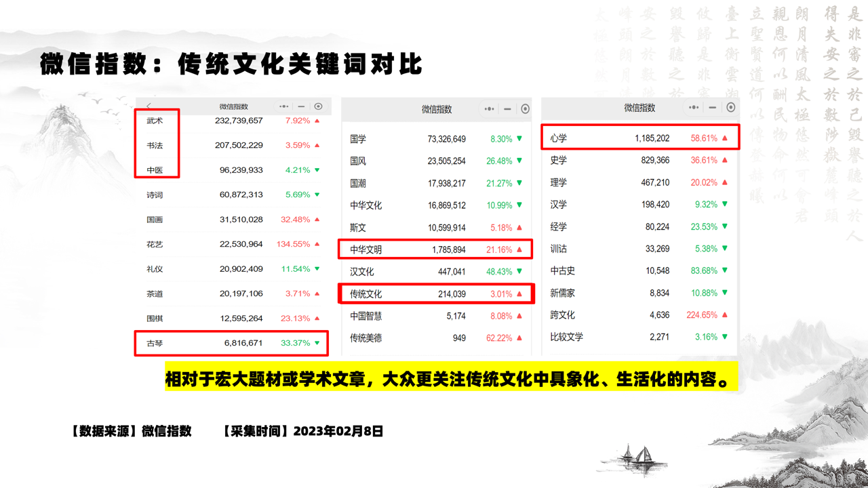This screenshot has height=488, width=868.
Task: Click the green down arrow beside 9.32%
Action: tap(724, 204)
